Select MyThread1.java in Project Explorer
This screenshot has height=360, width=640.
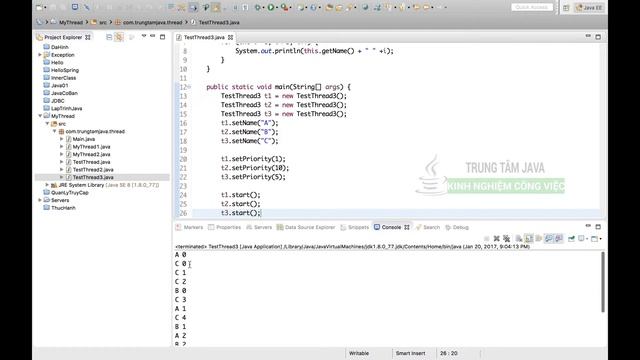pyautogui.click(x=91, y=147)
